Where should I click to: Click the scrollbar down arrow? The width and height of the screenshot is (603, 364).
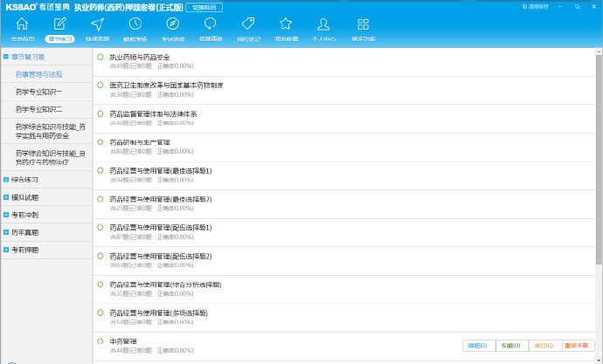coord(599,361)
